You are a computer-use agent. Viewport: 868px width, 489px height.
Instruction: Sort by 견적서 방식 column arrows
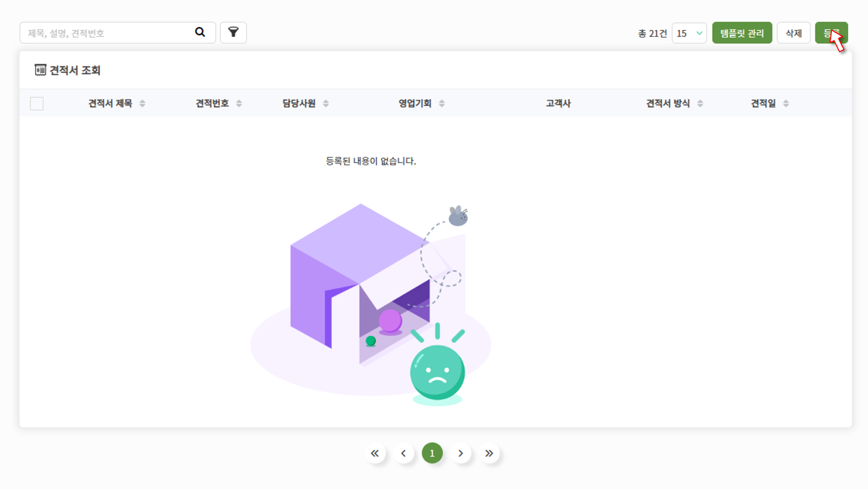coord(700,103)
